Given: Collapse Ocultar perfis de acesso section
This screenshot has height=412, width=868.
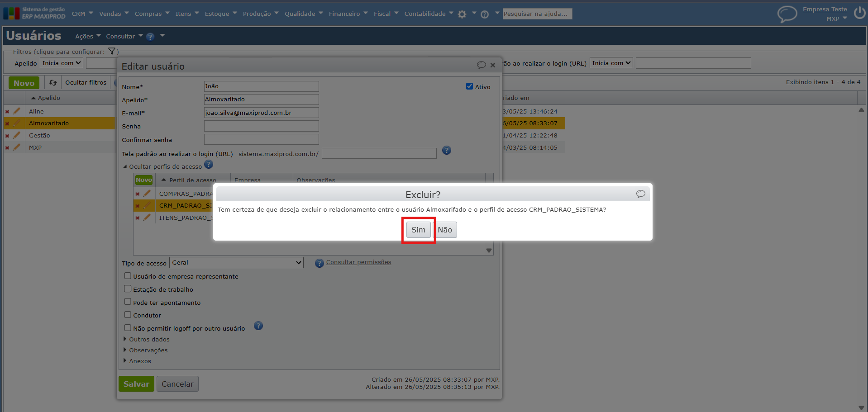Looking at the screenshot, I should 162,167.
